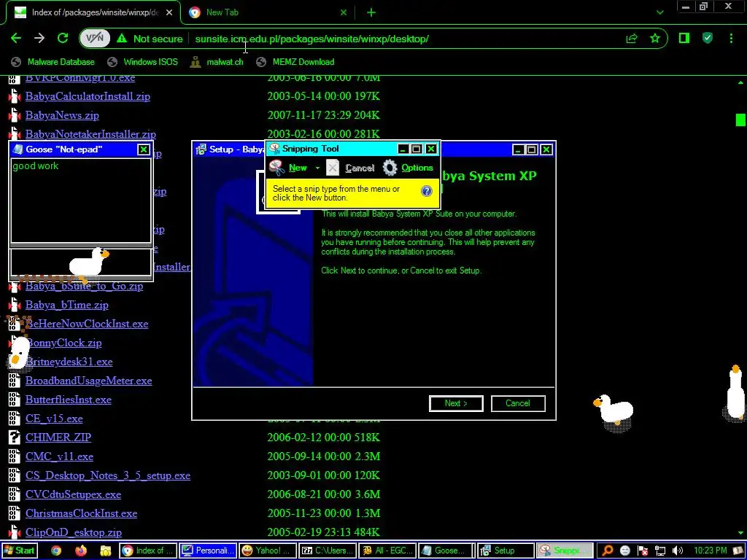Open MEMZ Download bookmark
747x560 pixels.
click(x=295, y=62)
